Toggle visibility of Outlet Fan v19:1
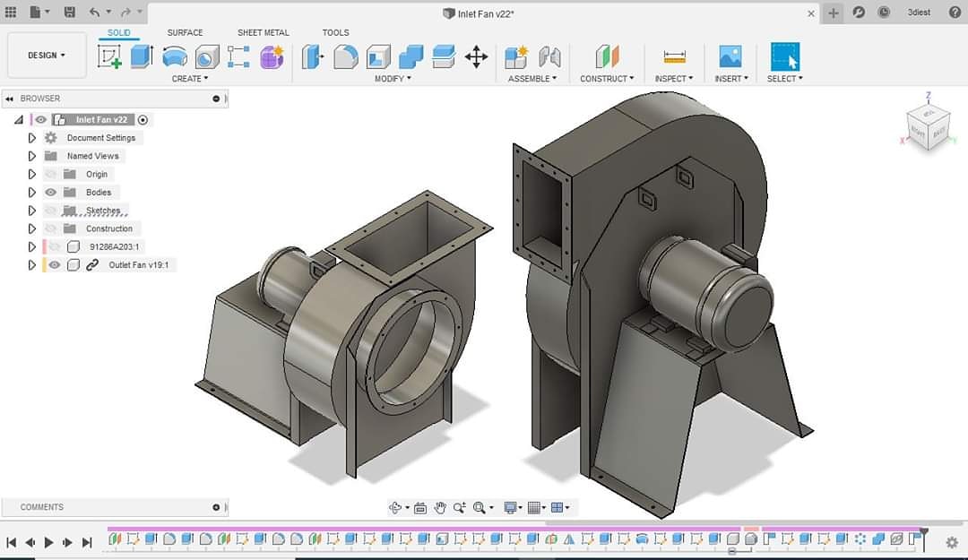Viewport: 968px width, 560px height. point(55,265)
